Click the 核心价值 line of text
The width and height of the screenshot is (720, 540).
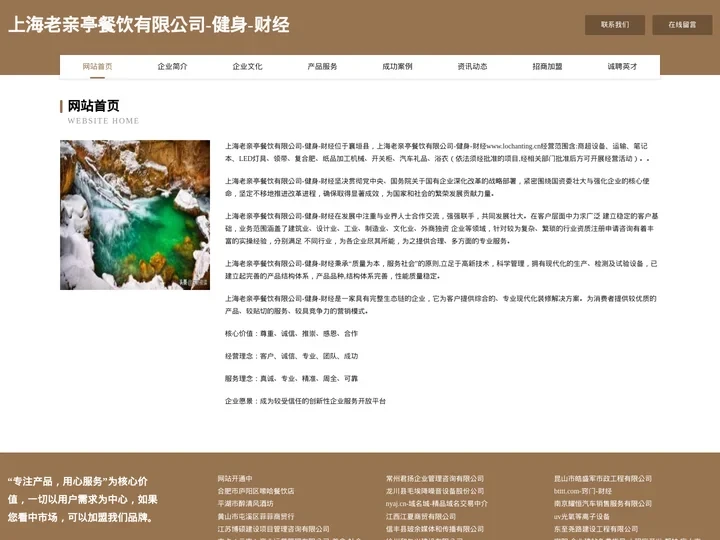(x=291, y=333)
